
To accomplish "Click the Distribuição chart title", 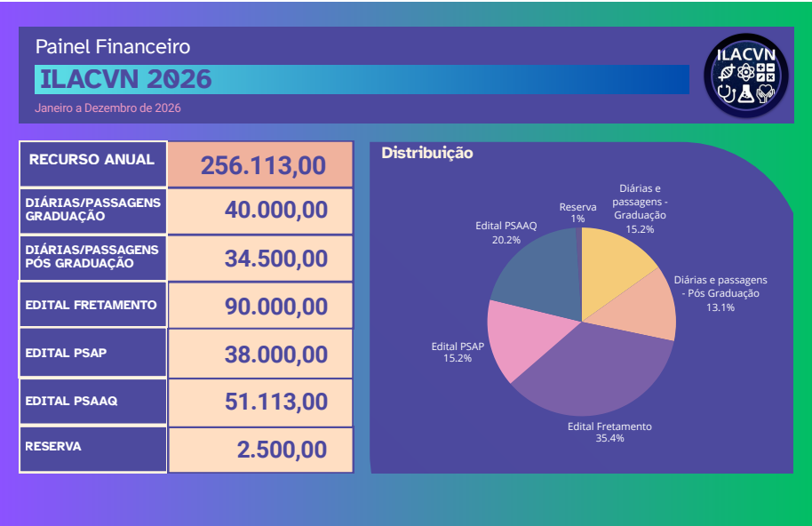I will click(427, 153).
